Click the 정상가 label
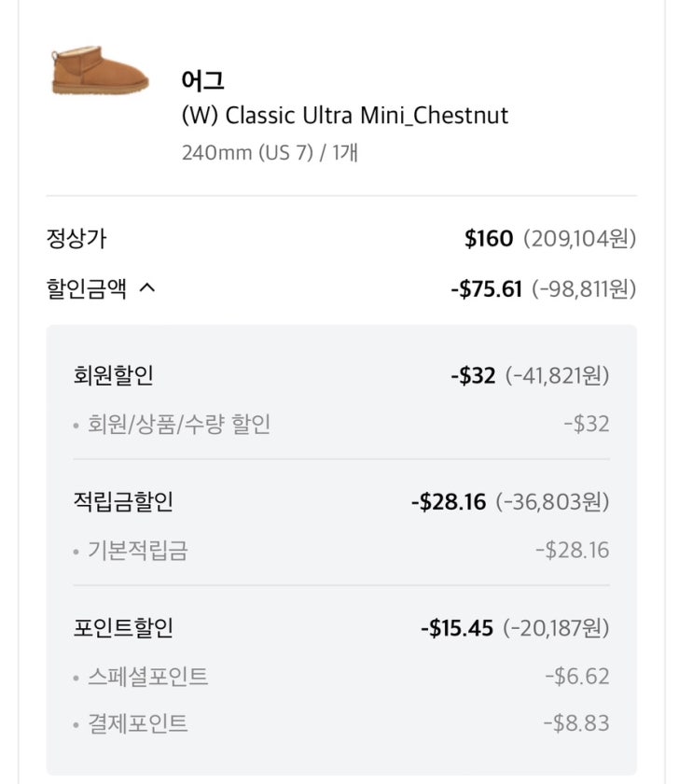 pos(76,239)
